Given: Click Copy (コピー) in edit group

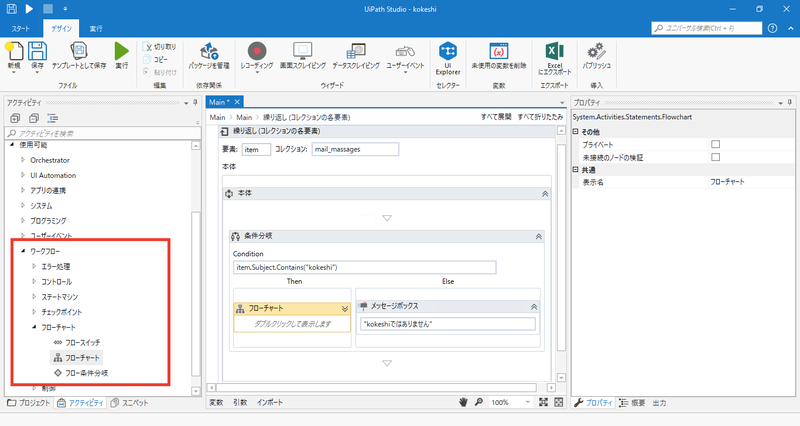Looking at the screenshot, I should pyautogui.click(x=155, y=59).
